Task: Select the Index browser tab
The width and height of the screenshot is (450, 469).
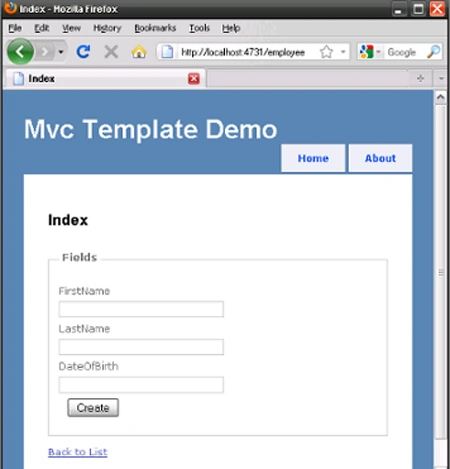Action: 105,79
